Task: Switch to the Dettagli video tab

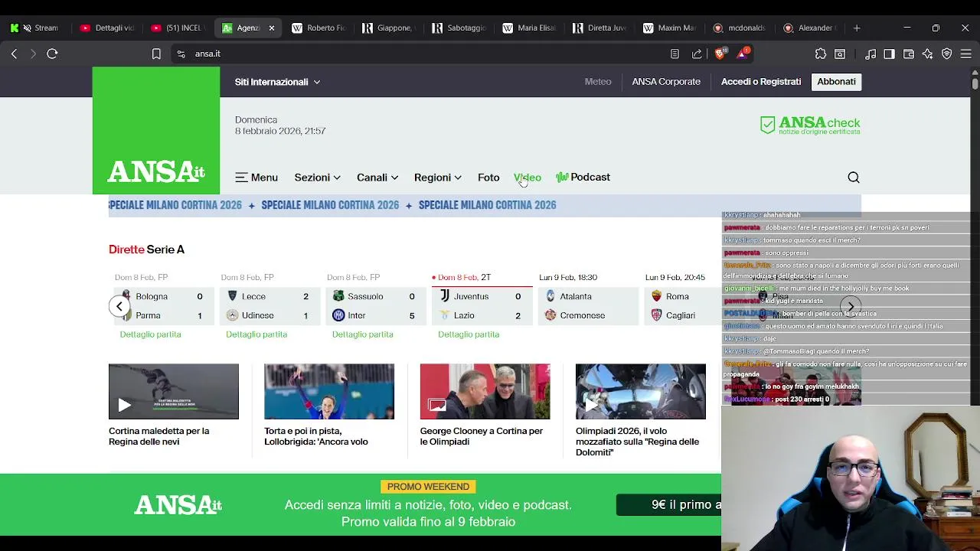Action: (x=106, y=28)
